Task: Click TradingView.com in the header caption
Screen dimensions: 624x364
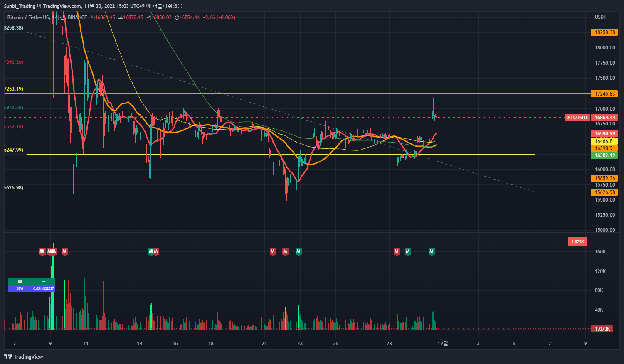Action: [x=62, y=6]
